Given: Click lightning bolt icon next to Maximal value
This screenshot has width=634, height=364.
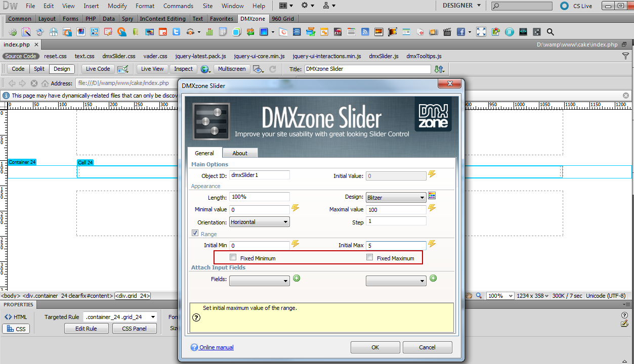Looking at the screenshot, I should [x=432, y=208].
